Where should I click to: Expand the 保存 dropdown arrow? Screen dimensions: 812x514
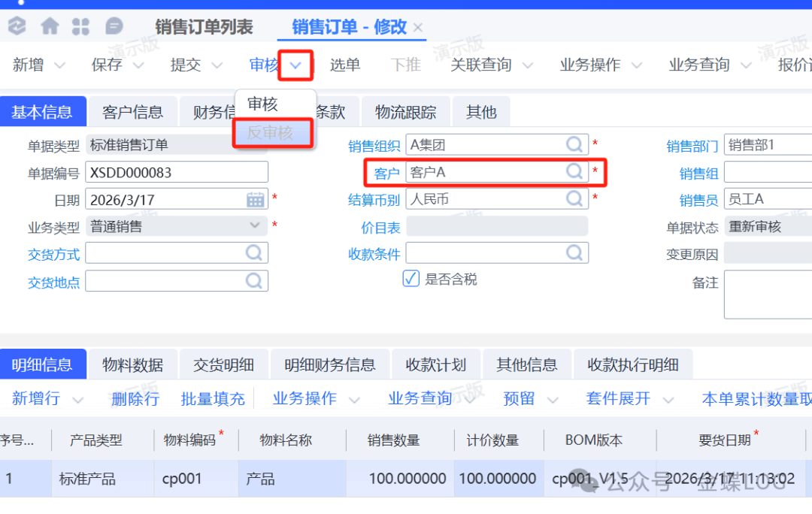pos(138,65)
